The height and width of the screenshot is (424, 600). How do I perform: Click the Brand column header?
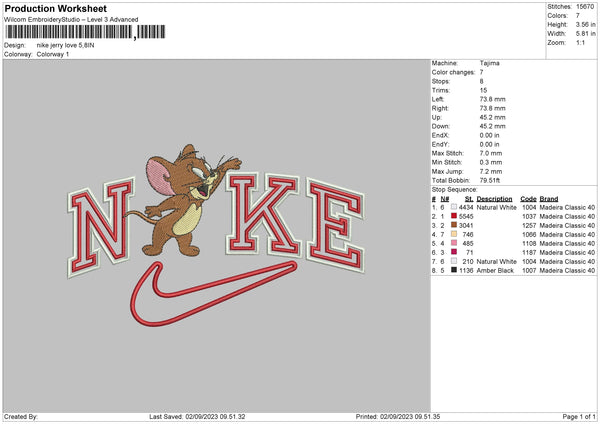[x=549, y=199]
